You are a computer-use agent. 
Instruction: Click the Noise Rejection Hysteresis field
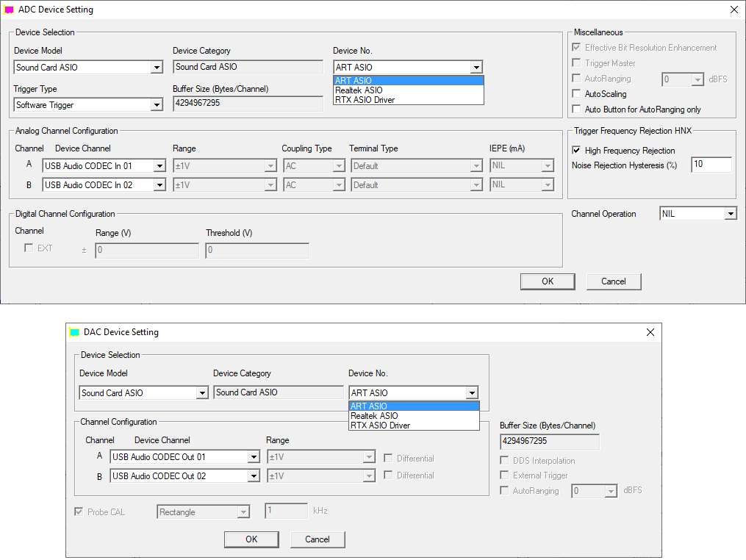point(711,165)
